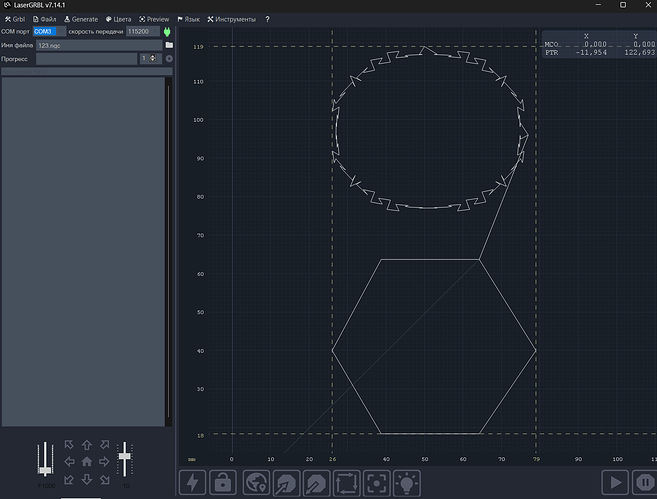Open the Generate menu
The width and height of the screenshot is (657, 499).
[81, 19]
